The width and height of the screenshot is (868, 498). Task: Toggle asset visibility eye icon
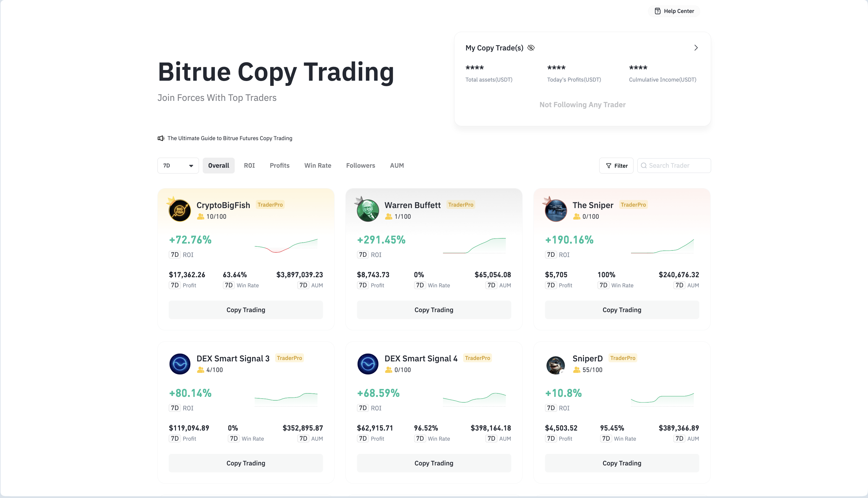[x=531, y=48]
